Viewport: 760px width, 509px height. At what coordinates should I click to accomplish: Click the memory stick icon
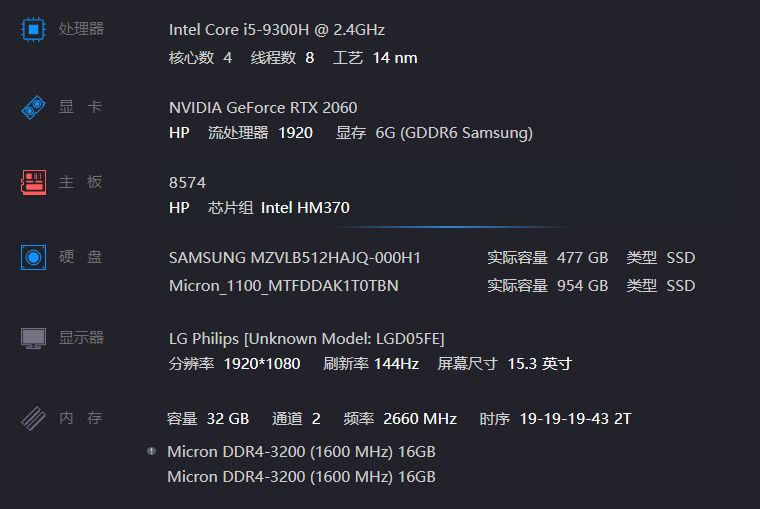pos(33,418)
